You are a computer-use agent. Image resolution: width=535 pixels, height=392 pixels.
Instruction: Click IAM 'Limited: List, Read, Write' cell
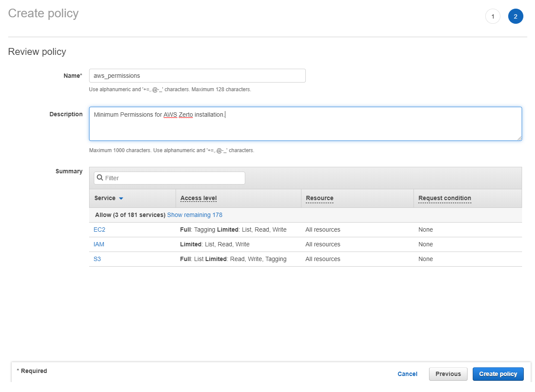[215, 244]
